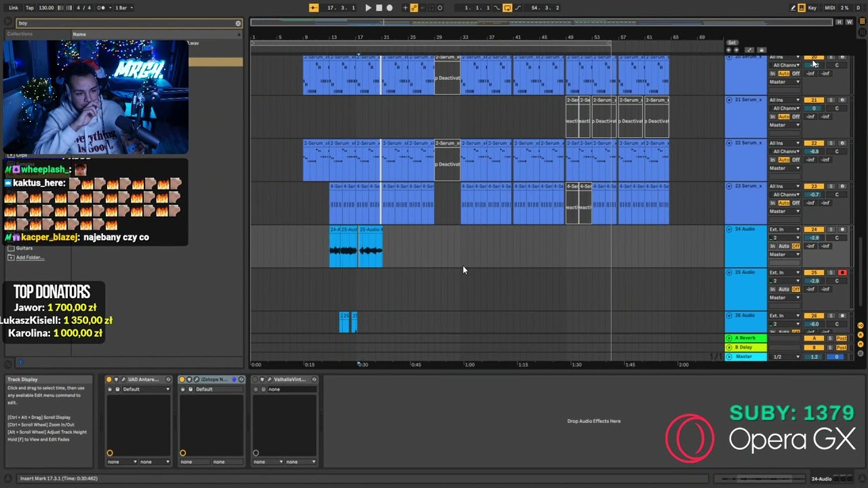Jump to the next locator arrow

pyautogui.click(x=736, y=49)
